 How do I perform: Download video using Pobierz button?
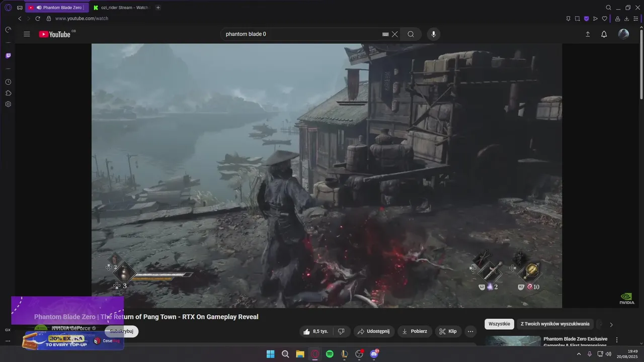click(x=415, y=331)
